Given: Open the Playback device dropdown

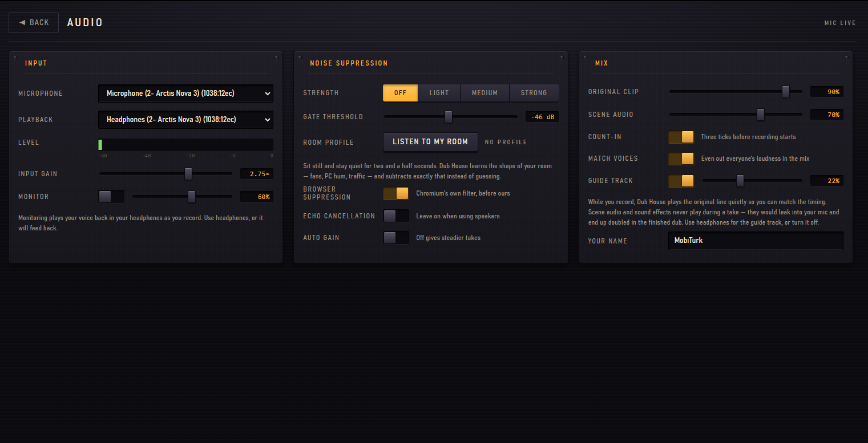Looking at the screenshot, I should point(185,120).
